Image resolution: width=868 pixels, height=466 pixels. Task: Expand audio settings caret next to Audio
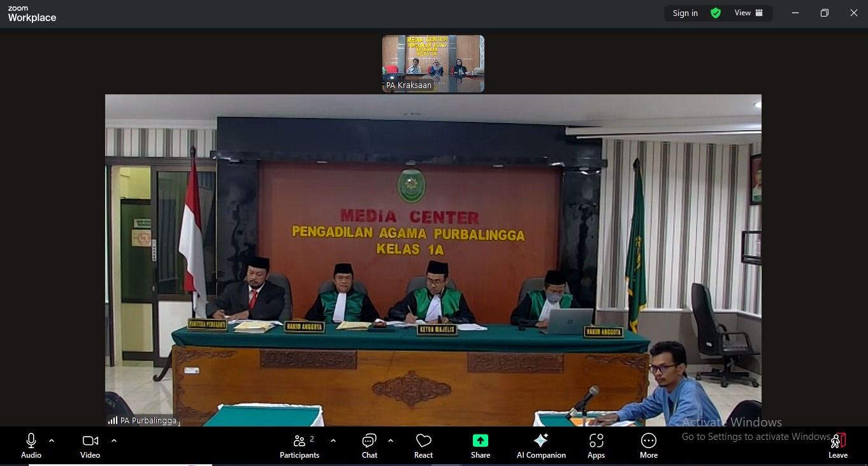[52, 441]
